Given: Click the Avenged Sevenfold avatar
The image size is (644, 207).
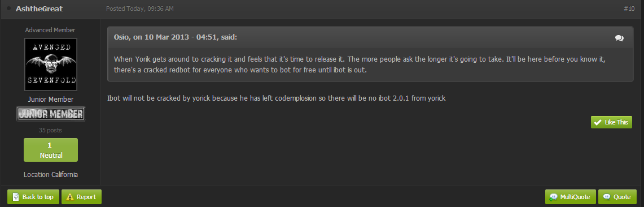Looking at the screenshot, I should (x=51, y=64).
